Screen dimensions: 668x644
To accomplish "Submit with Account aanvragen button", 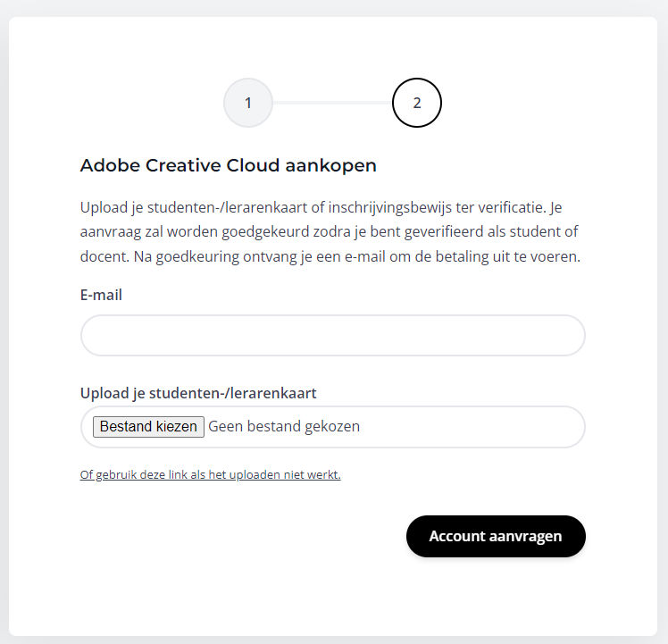I will pyautogui.click(x=496, y=536).
